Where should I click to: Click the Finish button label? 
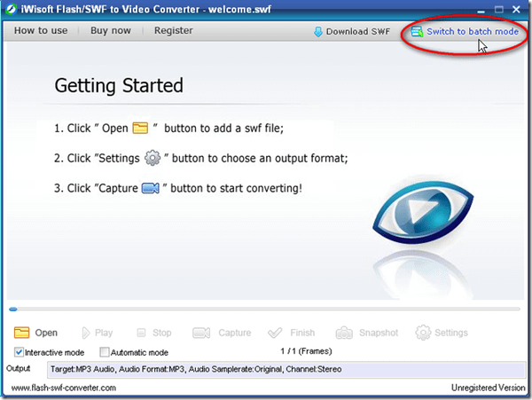pyautogui.click(x=302, y=333)
